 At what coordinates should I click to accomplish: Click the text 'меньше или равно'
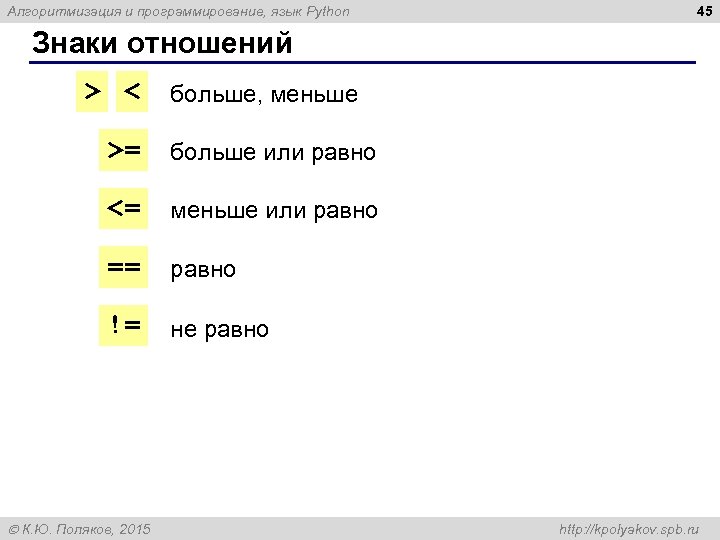274,211
